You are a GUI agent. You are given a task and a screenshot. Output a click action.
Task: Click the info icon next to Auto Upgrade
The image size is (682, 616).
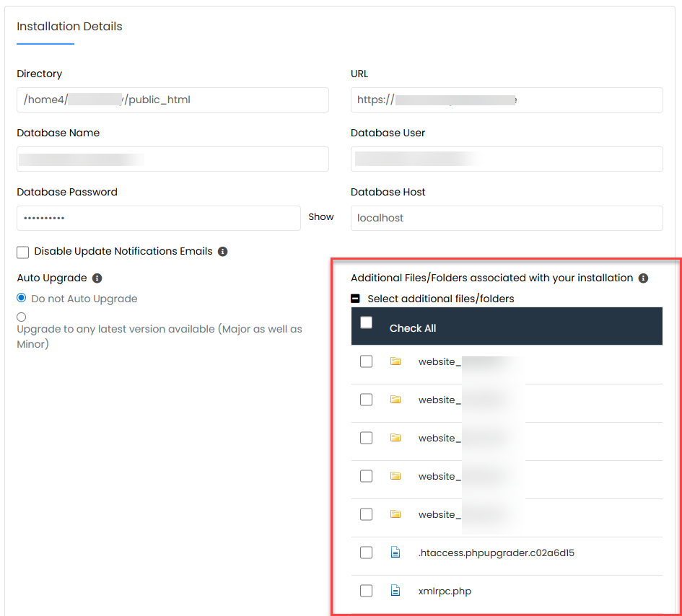(x=97, y=278)
